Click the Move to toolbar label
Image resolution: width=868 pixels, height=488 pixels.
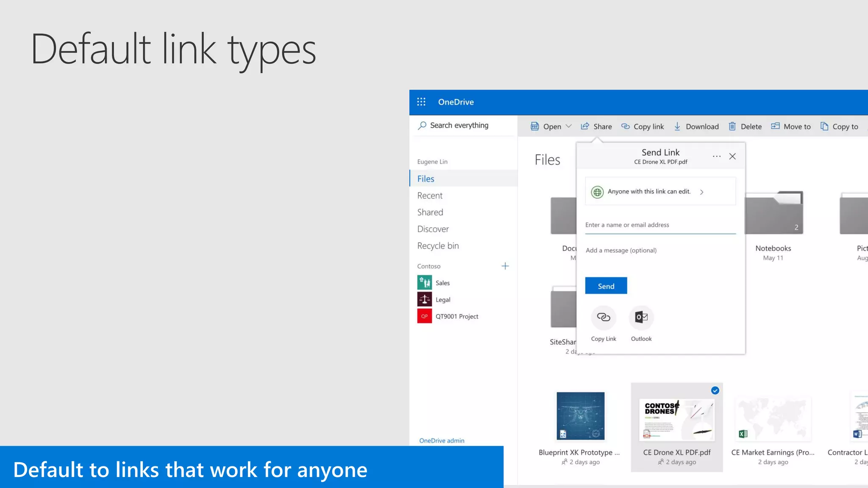[797, 127]
